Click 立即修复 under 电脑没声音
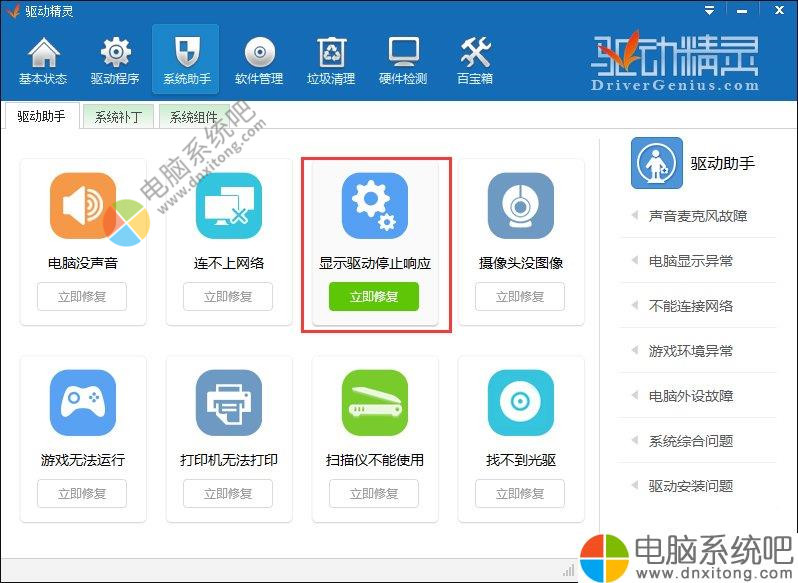The height and width of the screenshot is (583, 798). coord(82,297)
